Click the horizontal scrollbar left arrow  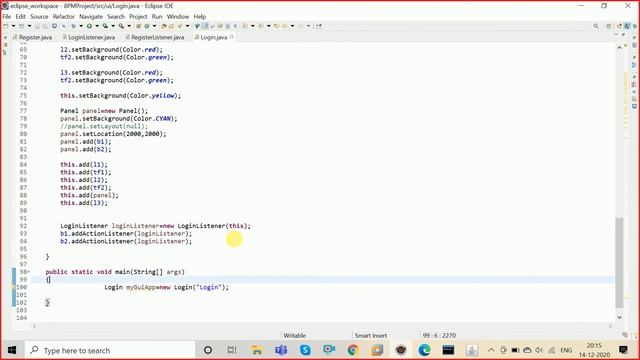[x=35, y=326]
